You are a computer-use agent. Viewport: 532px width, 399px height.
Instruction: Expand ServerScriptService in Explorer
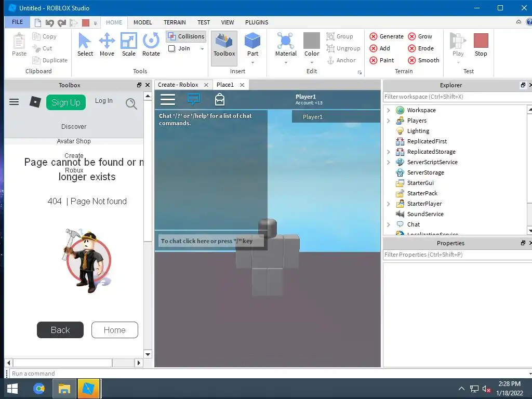pyautogui.click(x=389, y=162)
